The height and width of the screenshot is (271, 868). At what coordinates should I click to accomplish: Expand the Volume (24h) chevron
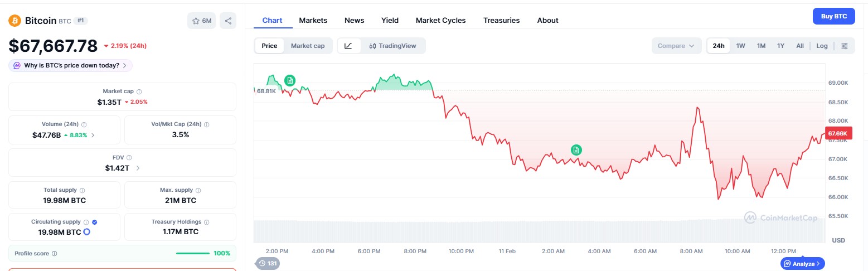point(93,135)
